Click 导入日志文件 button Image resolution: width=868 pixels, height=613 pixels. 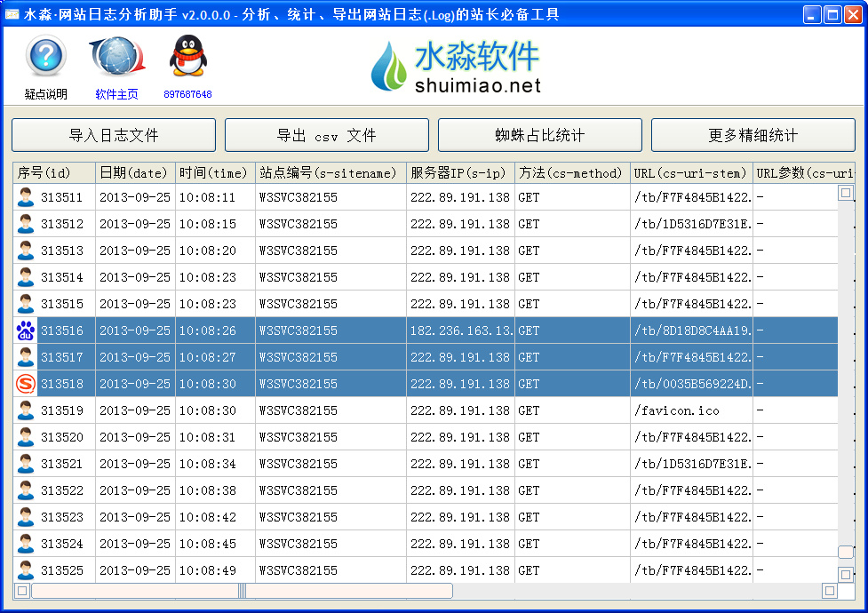pos(114,134)
